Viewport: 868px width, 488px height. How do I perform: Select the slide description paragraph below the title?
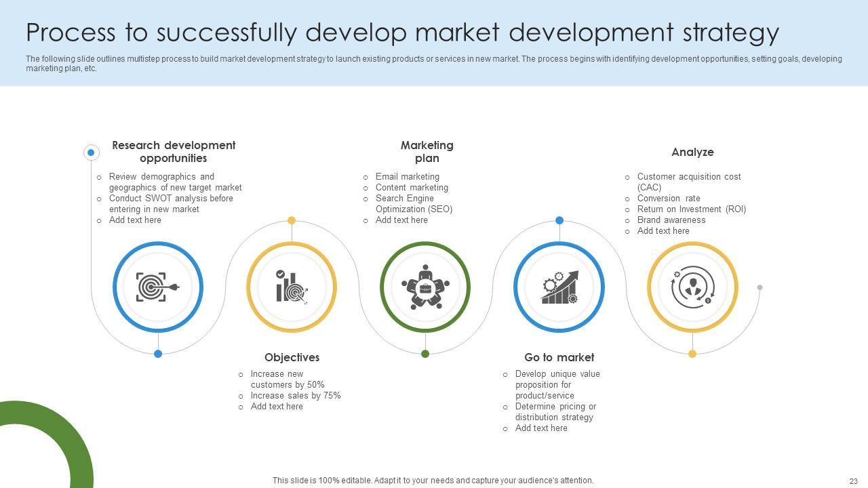pos(434,63)
